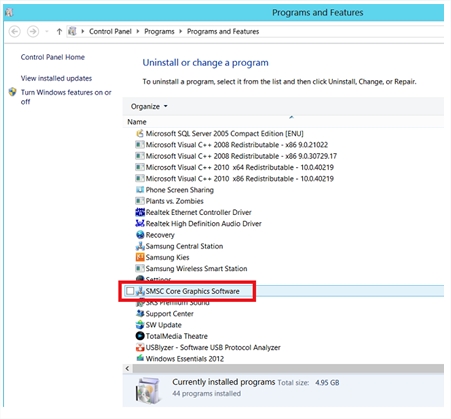This screenshot has width=451, height=419.
Task: Click the SW Update icon
Action: pyautogui.click(x=140, y=325)
